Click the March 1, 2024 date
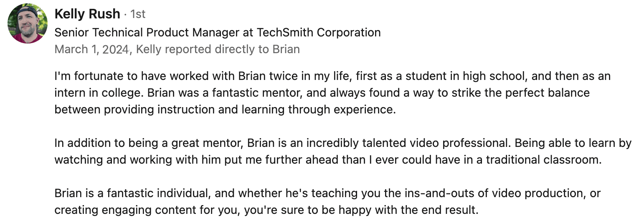Screen dimensions: 644x221 point(91,49)
